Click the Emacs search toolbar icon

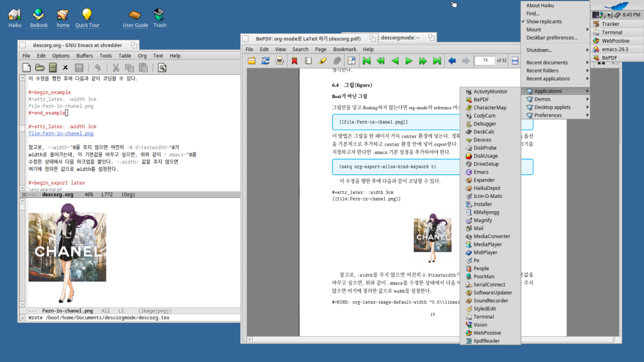[162, 67]
